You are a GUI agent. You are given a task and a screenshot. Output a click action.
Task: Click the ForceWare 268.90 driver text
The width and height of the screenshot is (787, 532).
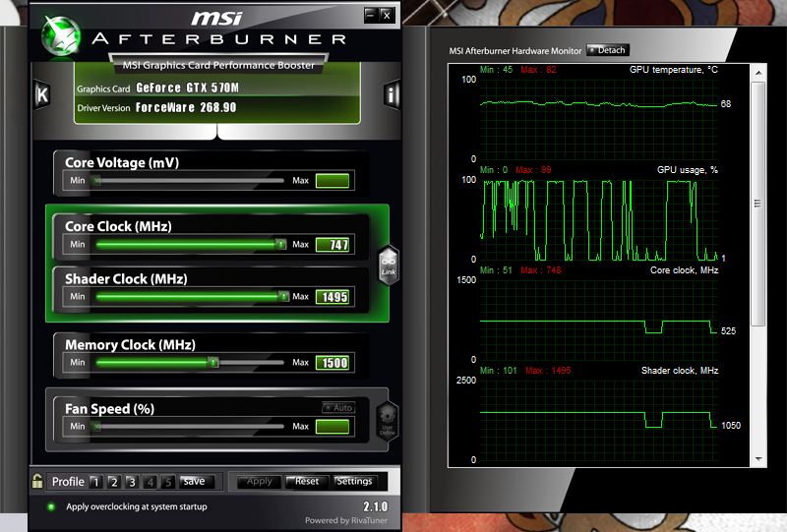(x=186, y=107)
